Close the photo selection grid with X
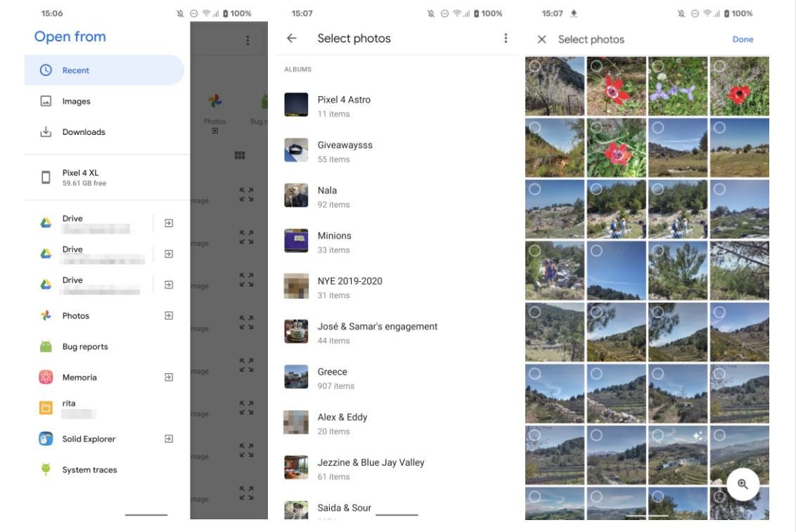Screen dimensions: 796x532 coord(541,39)
